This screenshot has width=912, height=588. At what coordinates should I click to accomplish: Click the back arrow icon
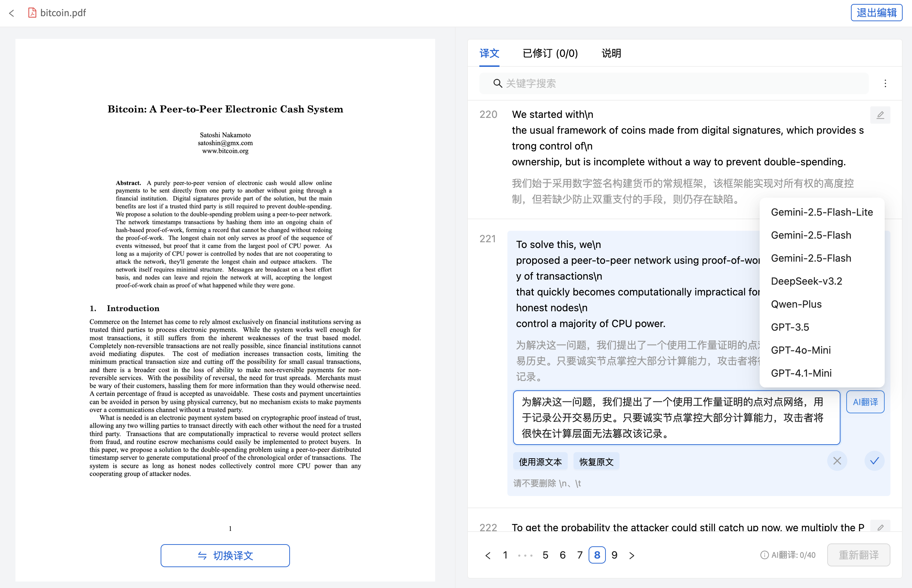coord(12,13)
